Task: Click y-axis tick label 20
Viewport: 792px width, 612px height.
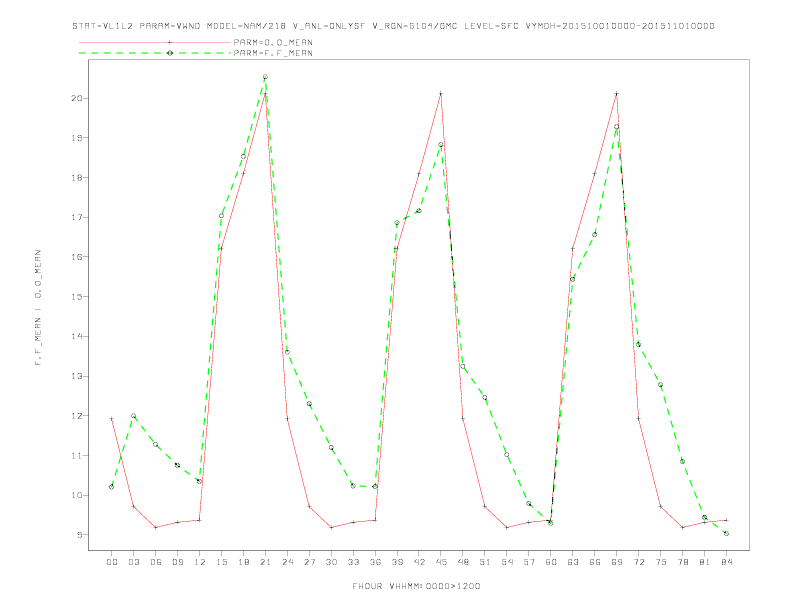Action: 77,98
